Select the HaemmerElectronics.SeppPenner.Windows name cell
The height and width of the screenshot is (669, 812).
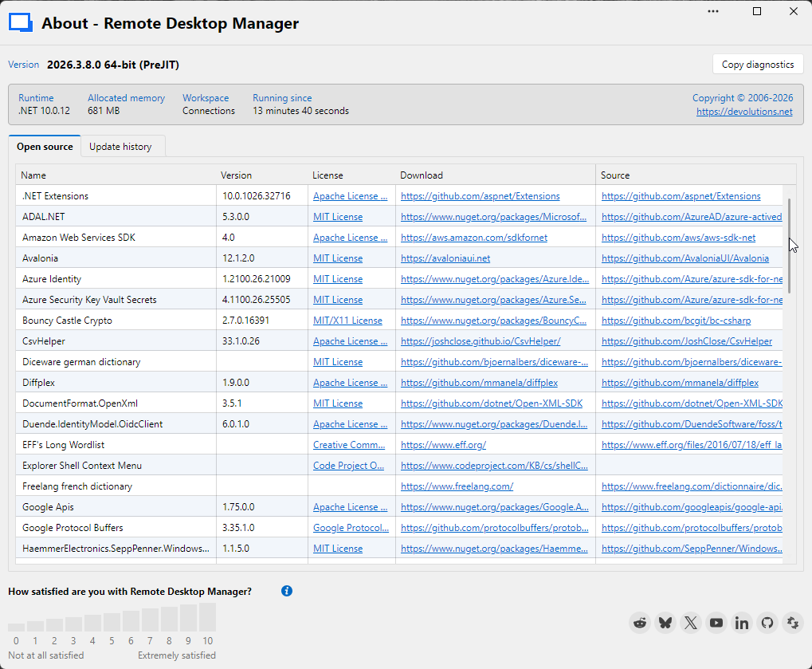tap(116, 549)
